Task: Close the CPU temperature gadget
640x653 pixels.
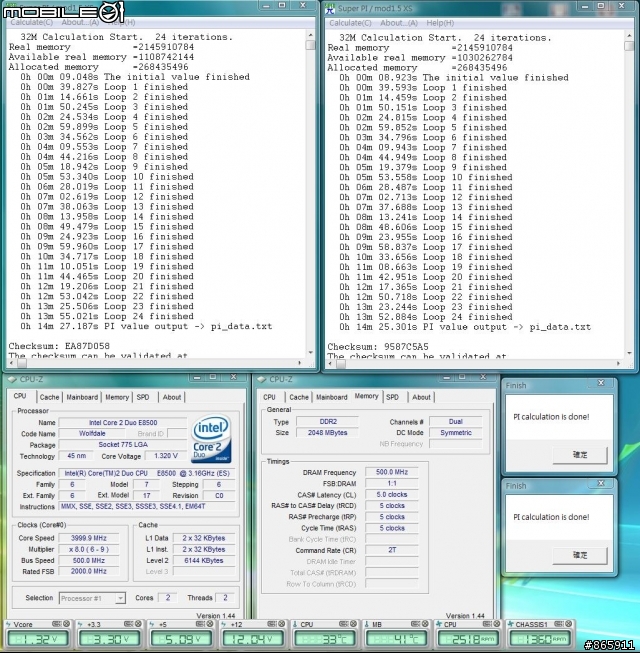Action: [354, 624]
